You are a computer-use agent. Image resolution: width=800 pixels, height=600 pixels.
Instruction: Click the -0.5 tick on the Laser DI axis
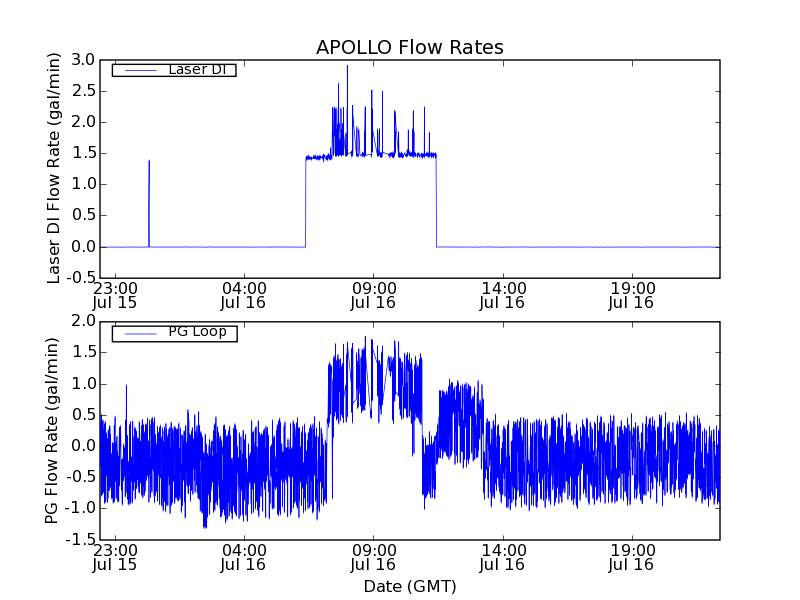pos(80,278)
